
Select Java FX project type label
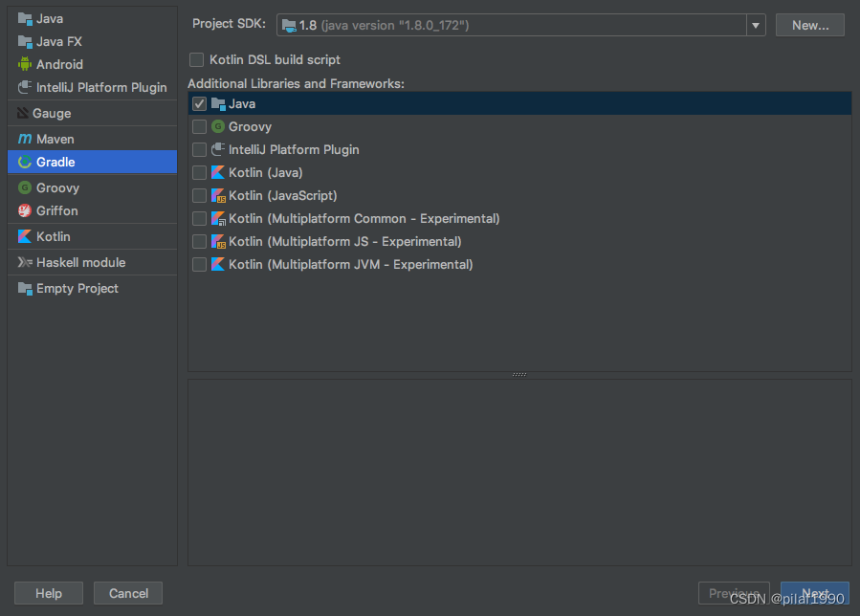click(59, 42)
